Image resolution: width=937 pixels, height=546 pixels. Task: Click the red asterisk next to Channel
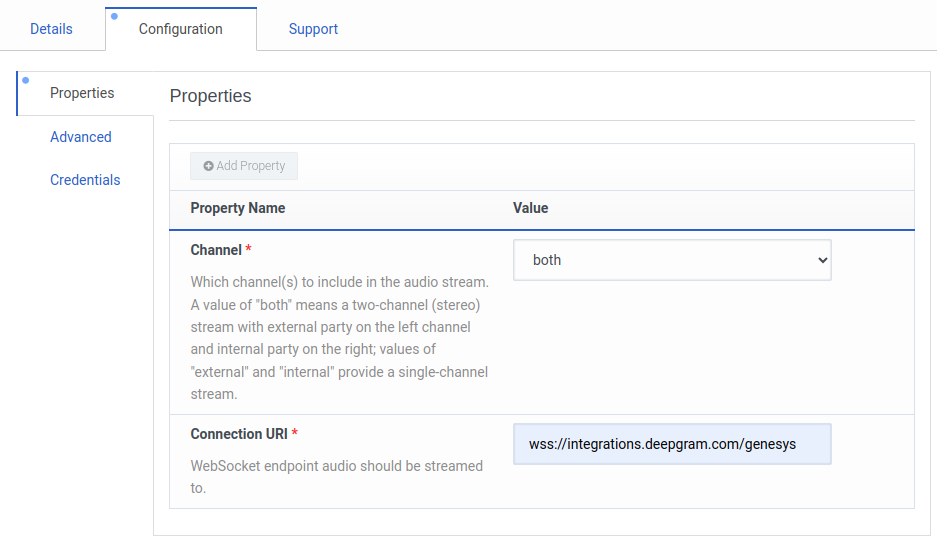(x=248, y=250)
